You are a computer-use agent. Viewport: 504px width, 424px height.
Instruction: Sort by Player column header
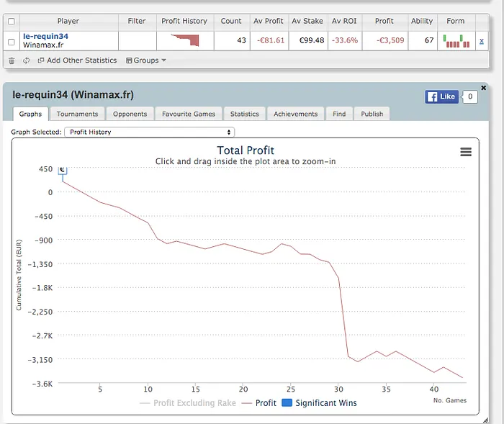click(x=68, y=21)
